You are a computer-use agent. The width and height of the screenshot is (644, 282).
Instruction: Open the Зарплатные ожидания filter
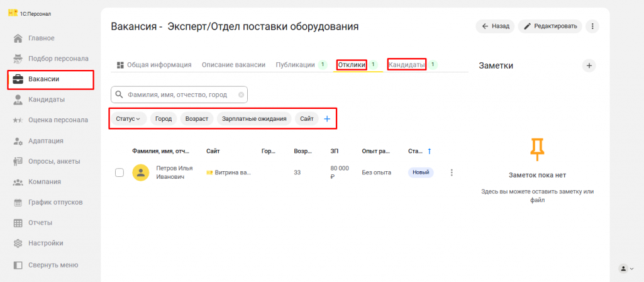(254, 119)
